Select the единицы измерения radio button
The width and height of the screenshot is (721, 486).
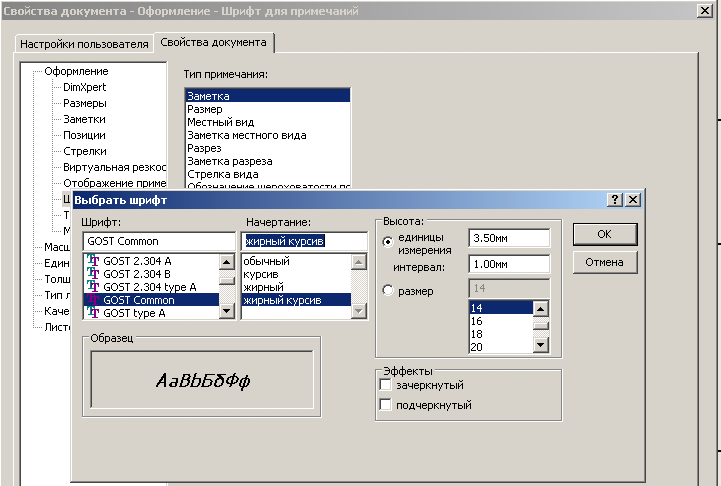click(x=388, y=241)
